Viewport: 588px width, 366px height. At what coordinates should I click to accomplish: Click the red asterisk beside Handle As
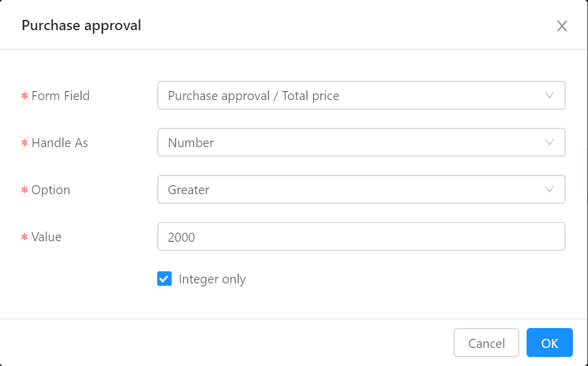point(24,143)
